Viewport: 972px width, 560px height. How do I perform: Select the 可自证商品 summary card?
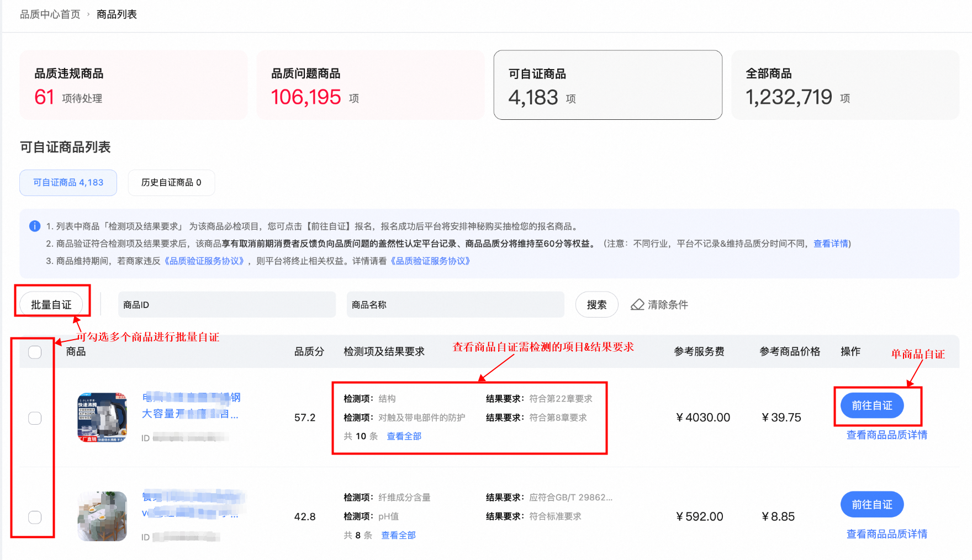(x=607, y=85)
